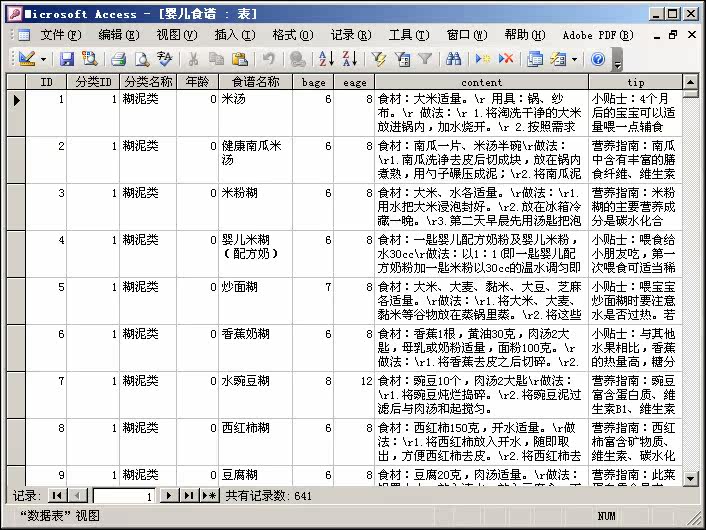Click the table control-menu icon in menu bar
The width and height of the screenshot is (706, 530).
24,35
